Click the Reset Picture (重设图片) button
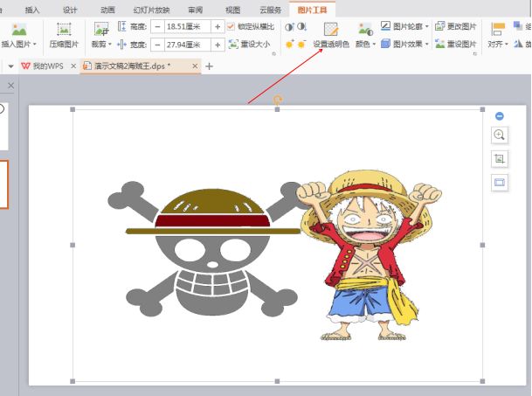Image resolution: width=532 pixels, height=396 pixels. 456,44
